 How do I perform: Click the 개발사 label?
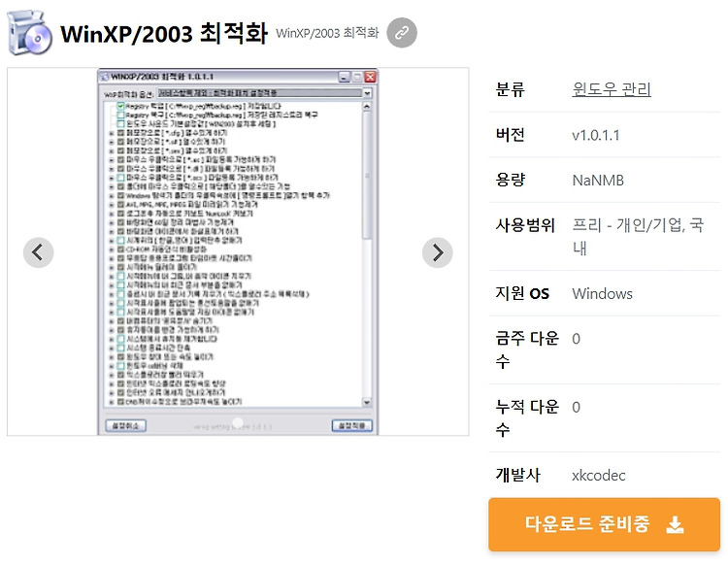click(517, 475)
